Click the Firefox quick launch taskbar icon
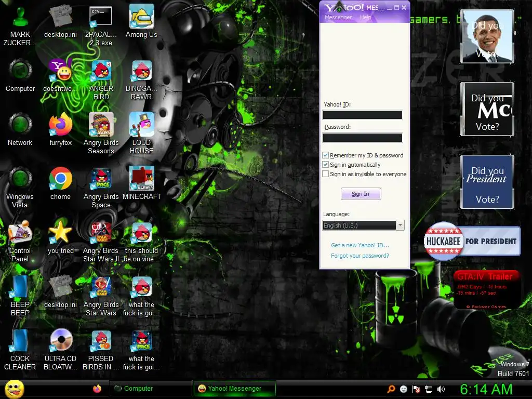 pyautogui.click(x=97, y=389)
